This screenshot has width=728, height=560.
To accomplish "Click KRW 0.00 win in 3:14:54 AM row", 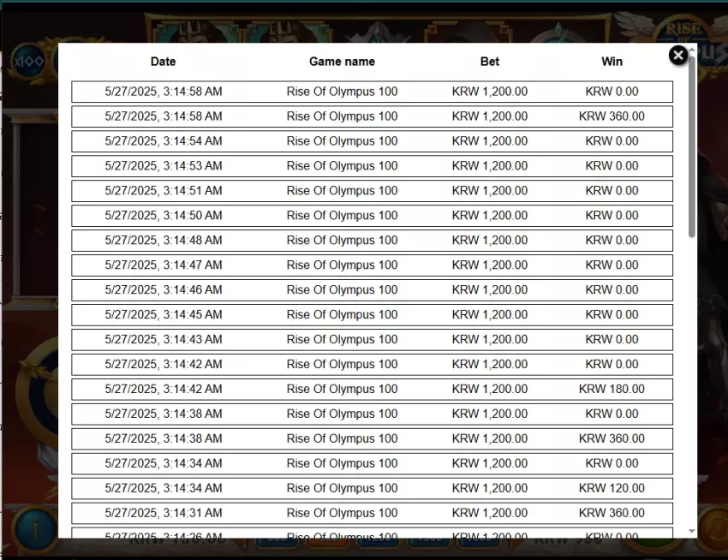I will 612,141.
